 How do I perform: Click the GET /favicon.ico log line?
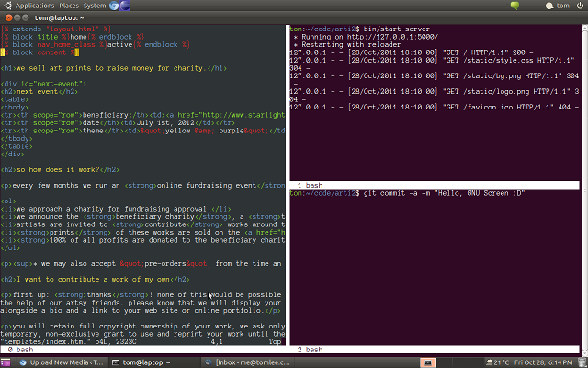[435, 107]
